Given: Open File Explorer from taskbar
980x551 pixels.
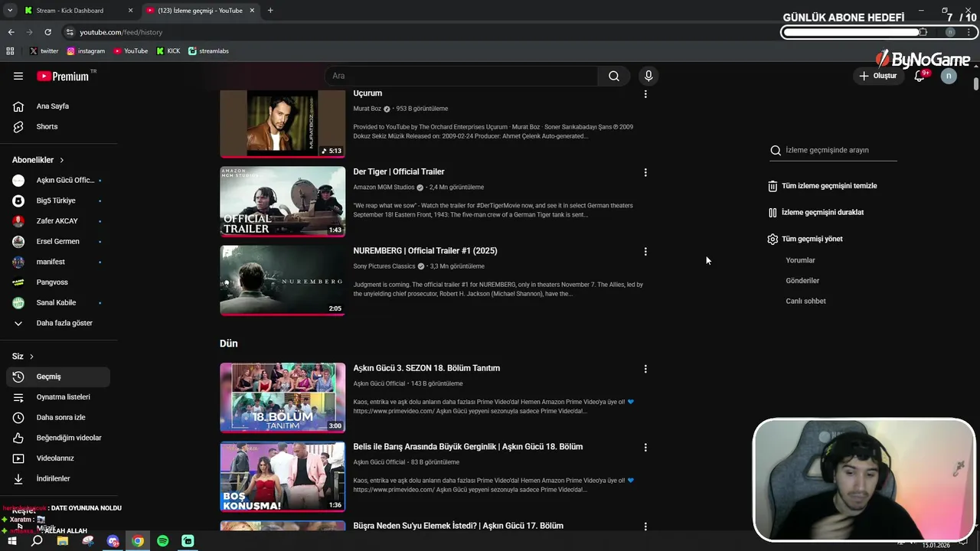Looking at the screenshot, I should [63, 541].
